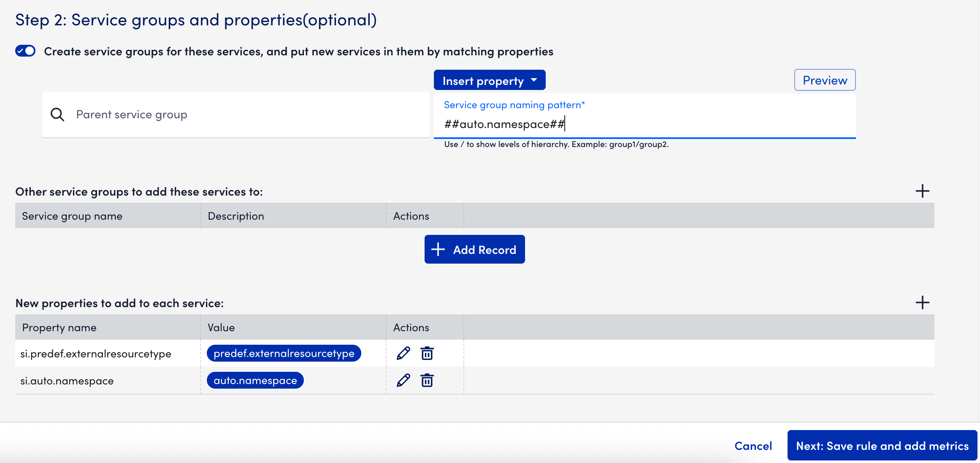Click the Service group naming pattern field
The width and height of the screenshot is (980, 463).
644,116
